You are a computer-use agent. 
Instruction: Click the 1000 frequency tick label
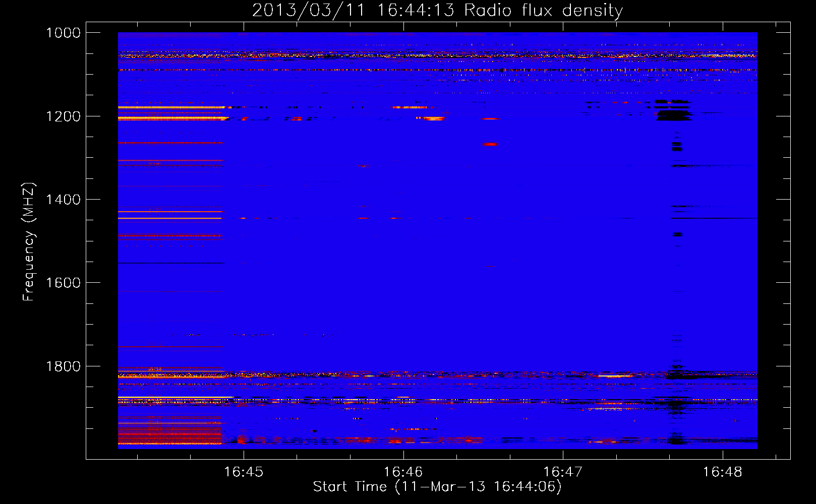point(63,33)
